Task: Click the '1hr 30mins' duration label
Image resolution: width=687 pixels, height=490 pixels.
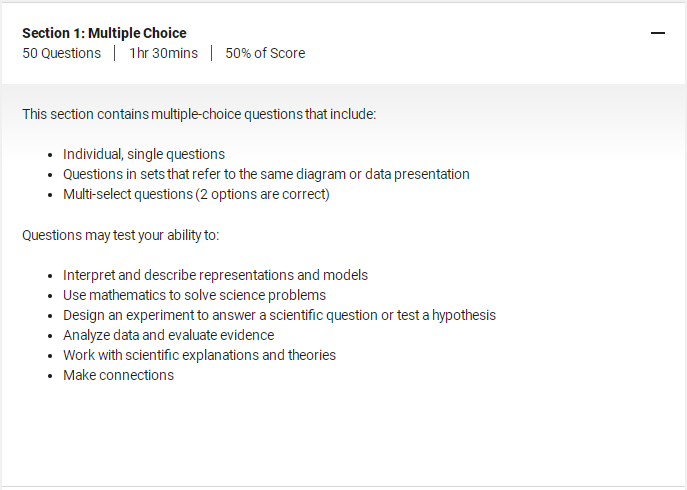Action: coord(163,53)
